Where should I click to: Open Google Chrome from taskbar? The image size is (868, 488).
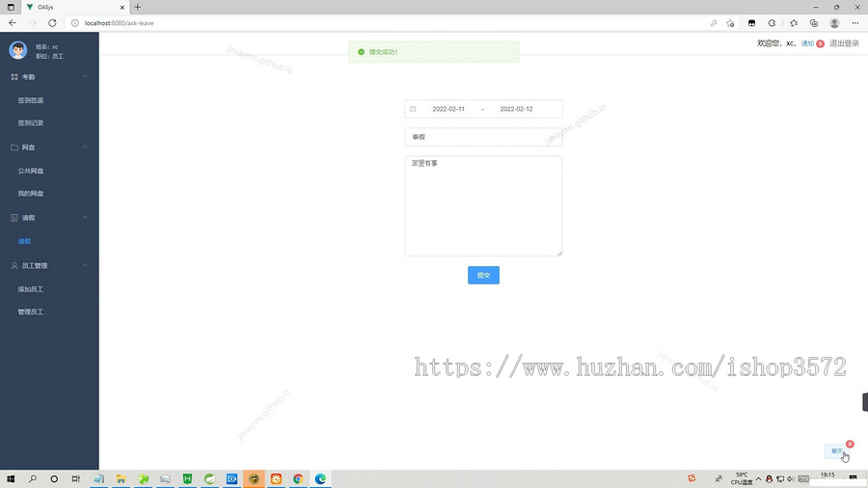pos(298,479)
